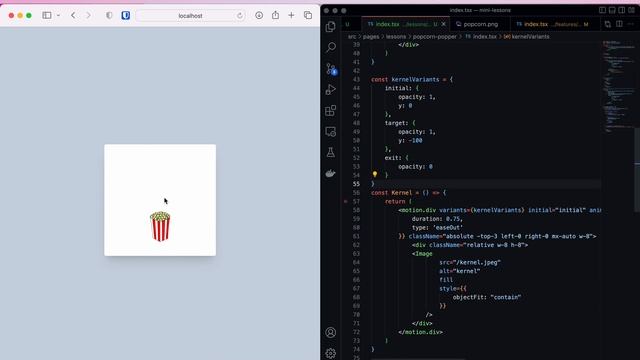This screenshot has width=640, height=360.
Task: Open the 'lessons' breadcrumb segment
Action: pos(396,37)
